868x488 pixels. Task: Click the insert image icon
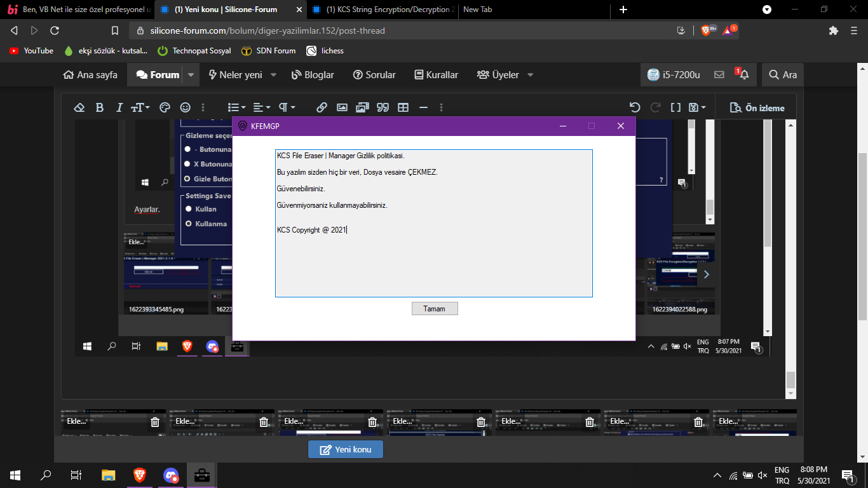pyautogui.click(x=342, y=107)
